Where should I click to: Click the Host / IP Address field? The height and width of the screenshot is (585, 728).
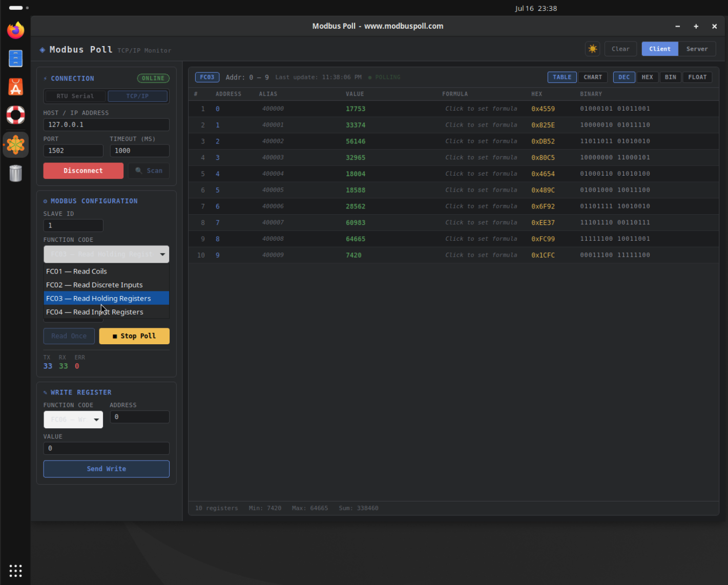tap(106, 124)
